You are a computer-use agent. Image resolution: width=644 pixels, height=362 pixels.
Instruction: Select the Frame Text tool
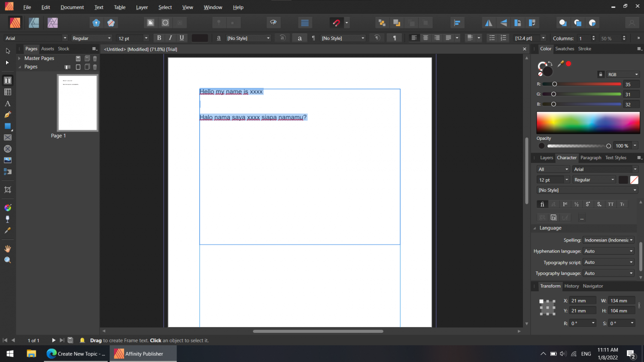7,80
